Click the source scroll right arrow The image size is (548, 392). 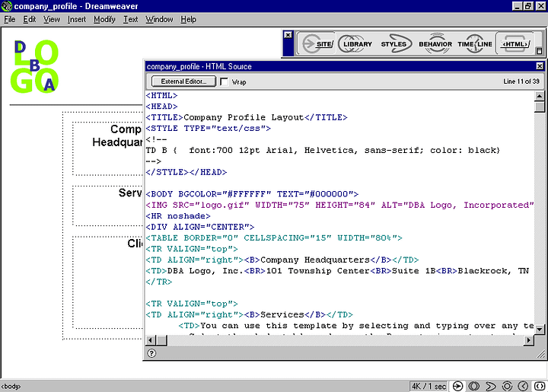point(529,340)
